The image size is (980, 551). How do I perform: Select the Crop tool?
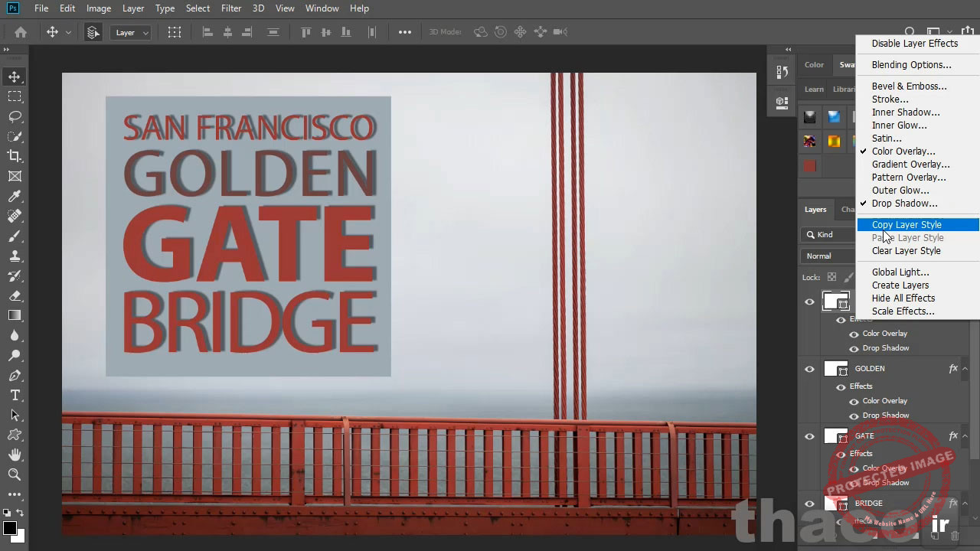click(x=15, y=156)
